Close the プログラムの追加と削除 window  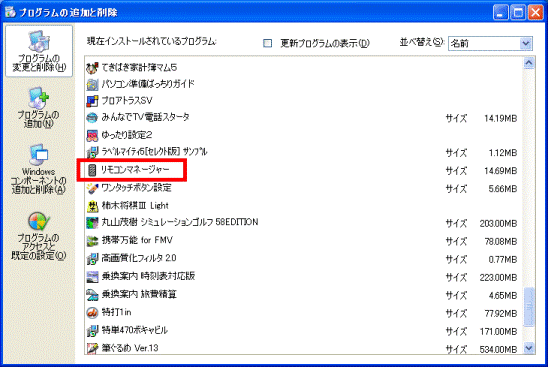click(x=535, y=13)
